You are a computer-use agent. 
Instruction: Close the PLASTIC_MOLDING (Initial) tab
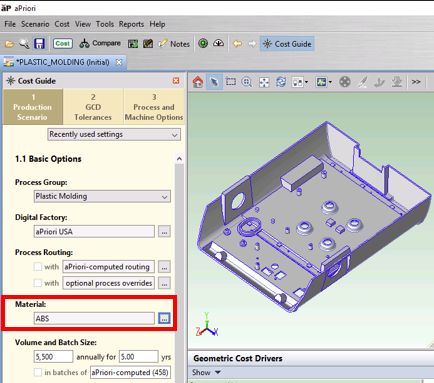(119, 62)
